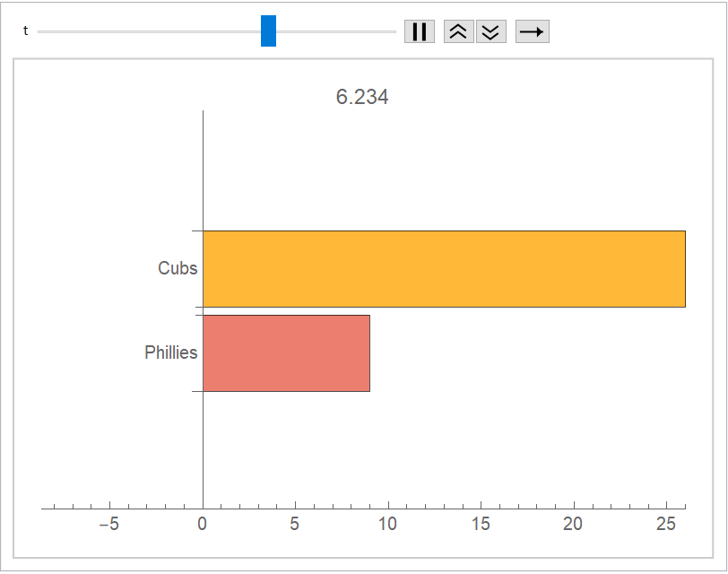Click the 0 tick label on the x-axis
The width and height of the screenshot is (728, 574).
pos(203,525)
